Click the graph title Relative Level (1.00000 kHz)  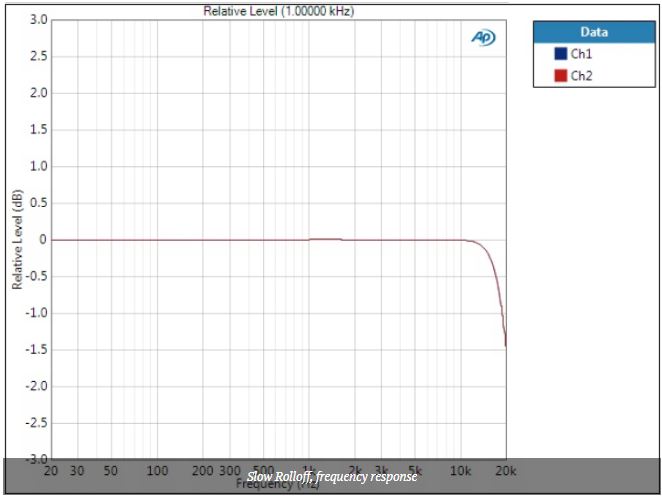click(278, 11)
